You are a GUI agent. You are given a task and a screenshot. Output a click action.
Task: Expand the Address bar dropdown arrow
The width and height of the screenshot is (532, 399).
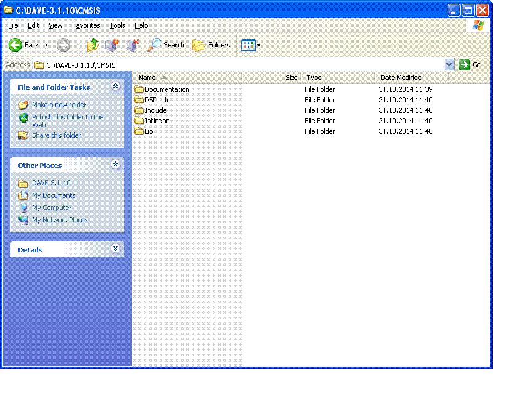coord(449,65)
